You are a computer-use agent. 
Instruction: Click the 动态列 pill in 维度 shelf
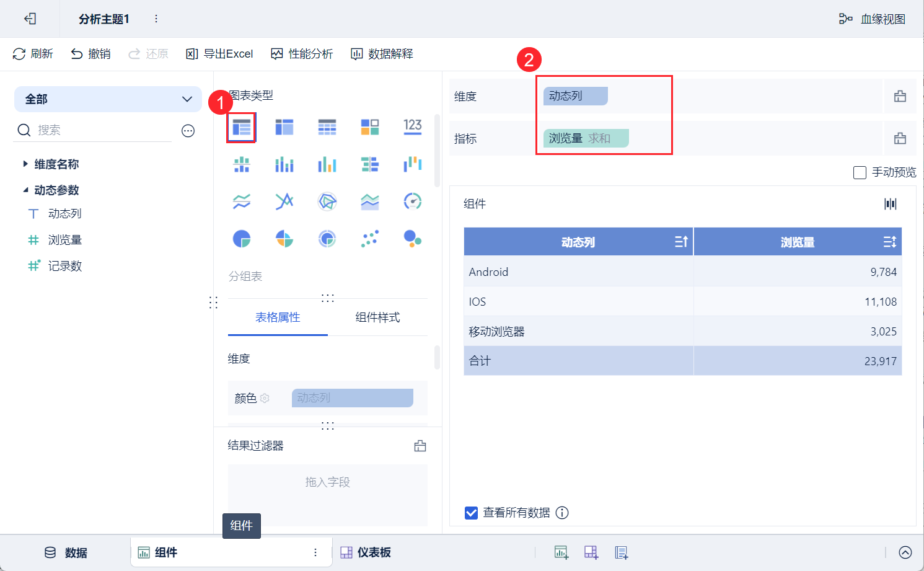click(x=576, y=96)
